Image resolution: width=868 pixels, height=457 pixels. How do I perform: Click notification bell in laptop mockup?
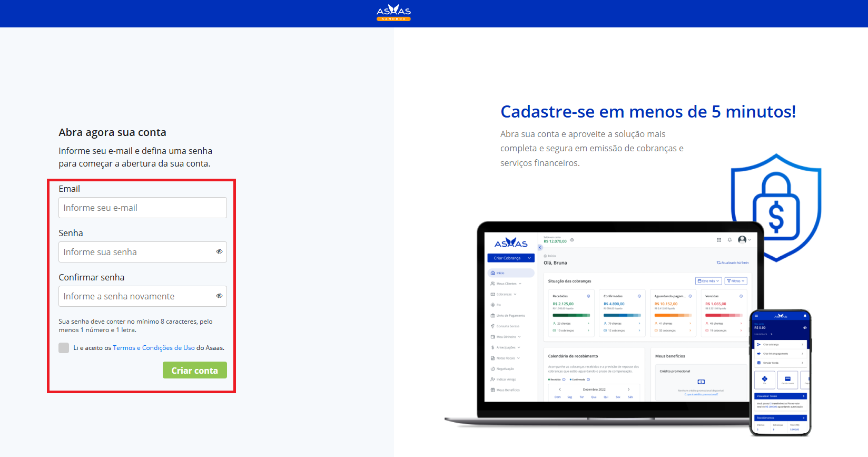(729, 240)
